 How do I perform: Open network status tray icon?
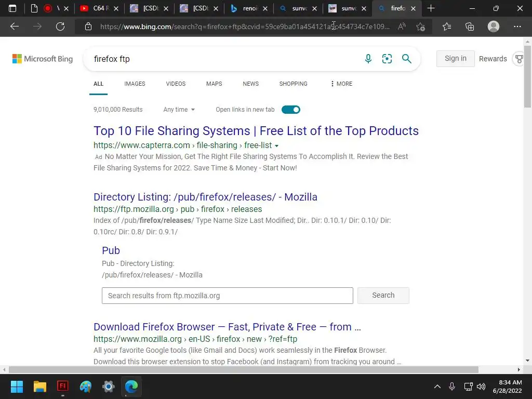[x=468, y=387]
